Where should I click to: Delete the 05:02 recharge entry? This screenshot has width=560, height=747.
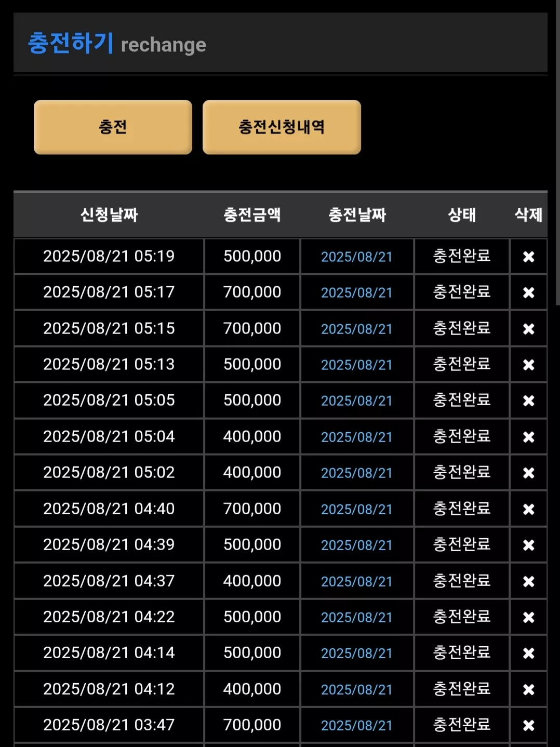click(x=528, y=473)
